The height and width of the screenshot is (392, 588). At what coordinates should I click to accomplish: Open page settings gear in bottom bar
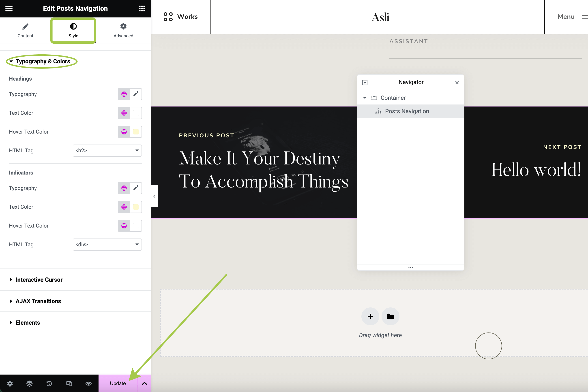(10, 383)
